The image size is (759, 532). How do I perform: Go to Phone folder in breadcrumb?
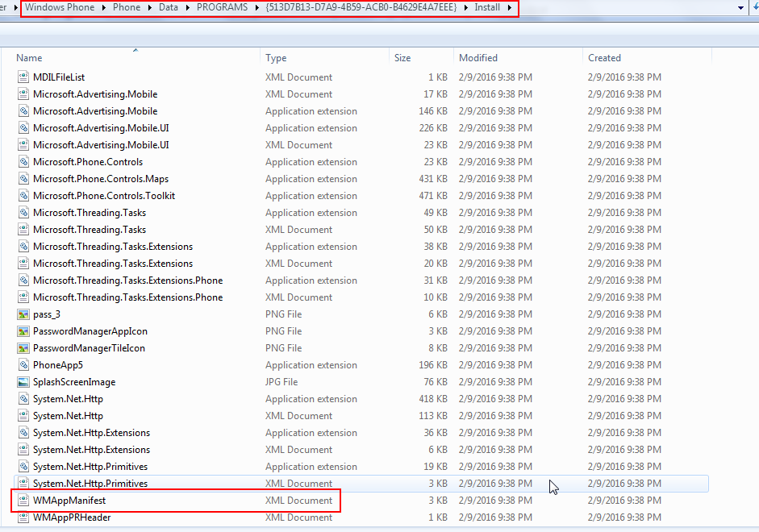tap(127, 7)
